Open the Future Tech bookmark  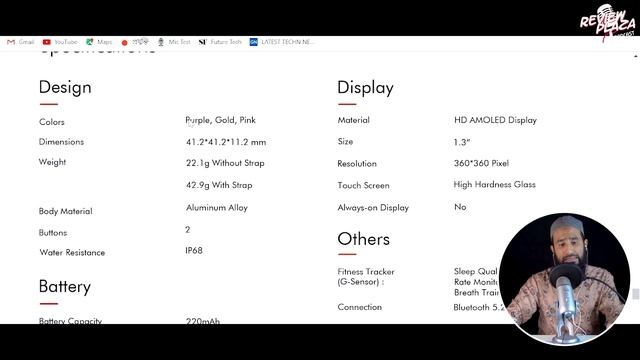pyautogui.click(x=220, y=42)
